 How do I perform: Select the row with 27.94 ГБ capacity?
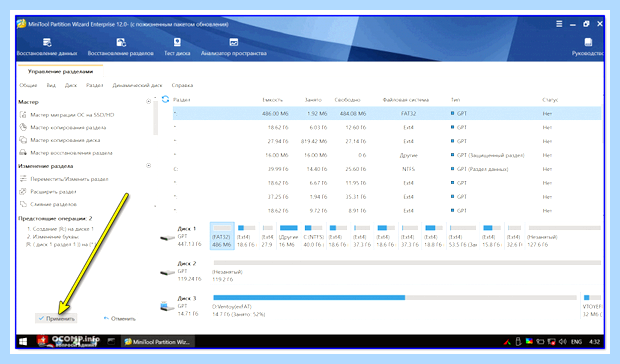pyautogui.click(x=387, y=141)
